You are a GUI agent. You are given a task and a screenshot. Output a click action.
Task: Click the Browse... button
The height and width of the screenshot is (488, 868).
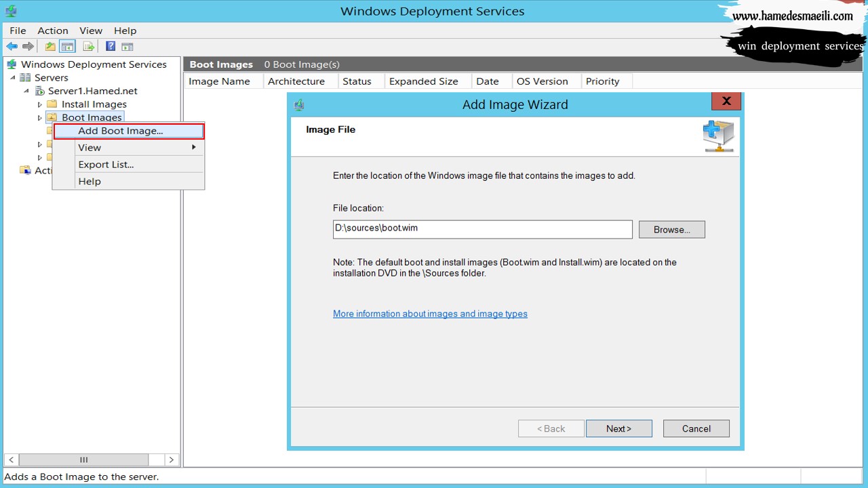pyautogui.click(x=672, y=230)
